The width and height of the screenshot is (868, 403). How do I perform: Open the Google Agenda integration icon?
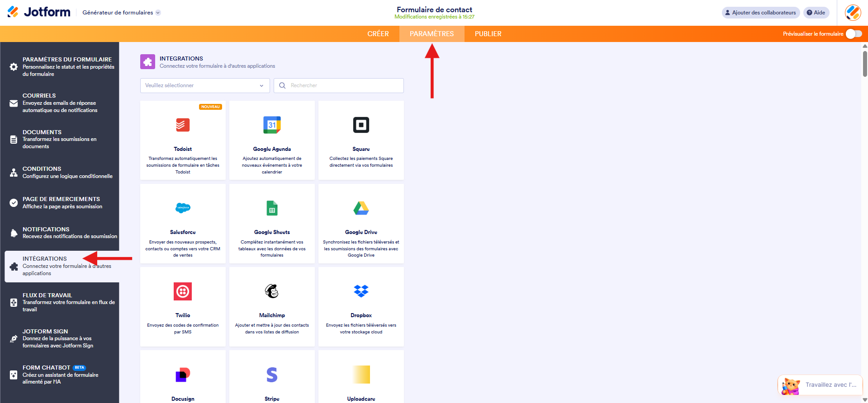(272, 125)
